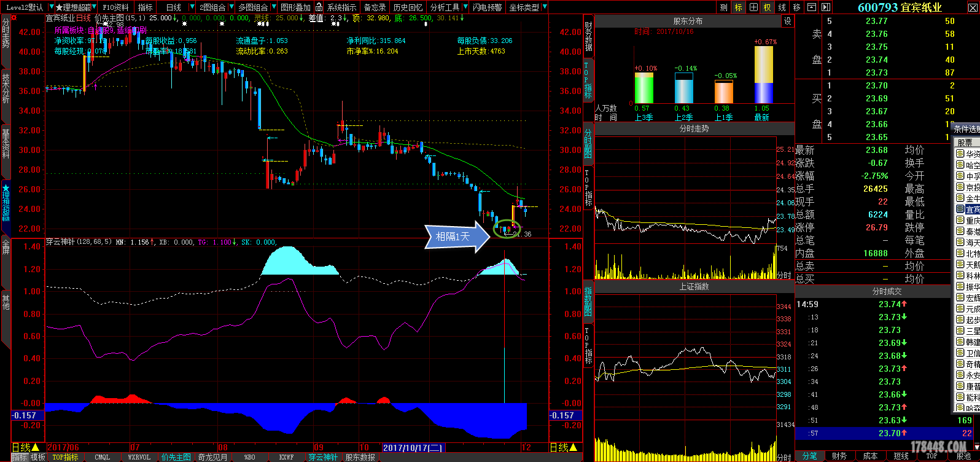Click the 上1季 quarter link
This screenshot has height=462, width=980.
click(723, 117)
